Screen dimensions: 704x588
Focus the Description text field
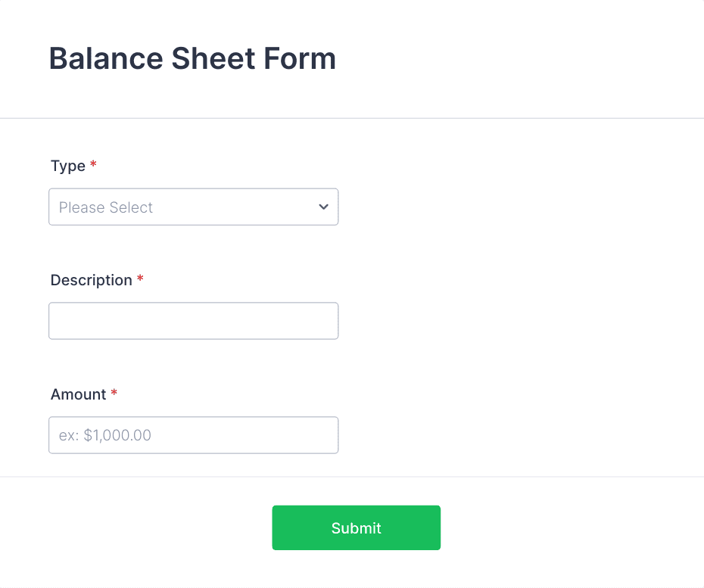pos(193,320)
